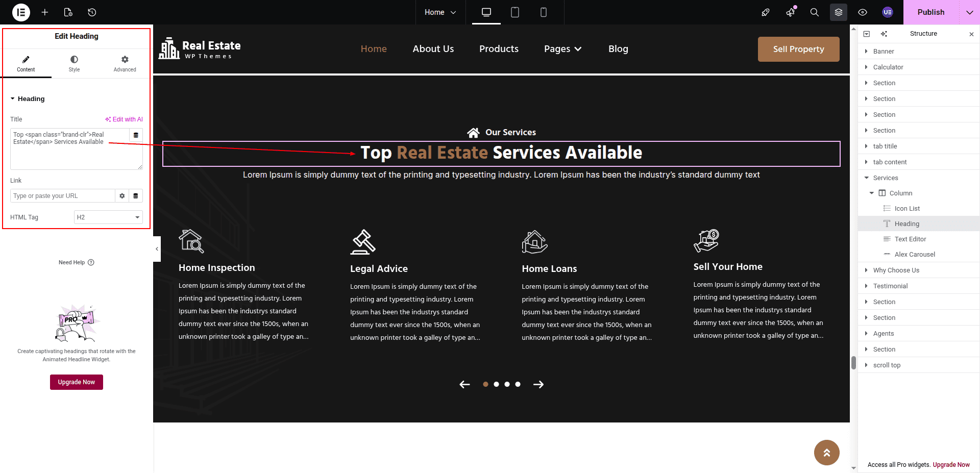Hide the left panel collapse arrow
This screenshot has height=473, width=980.
(x=157, y=249)
